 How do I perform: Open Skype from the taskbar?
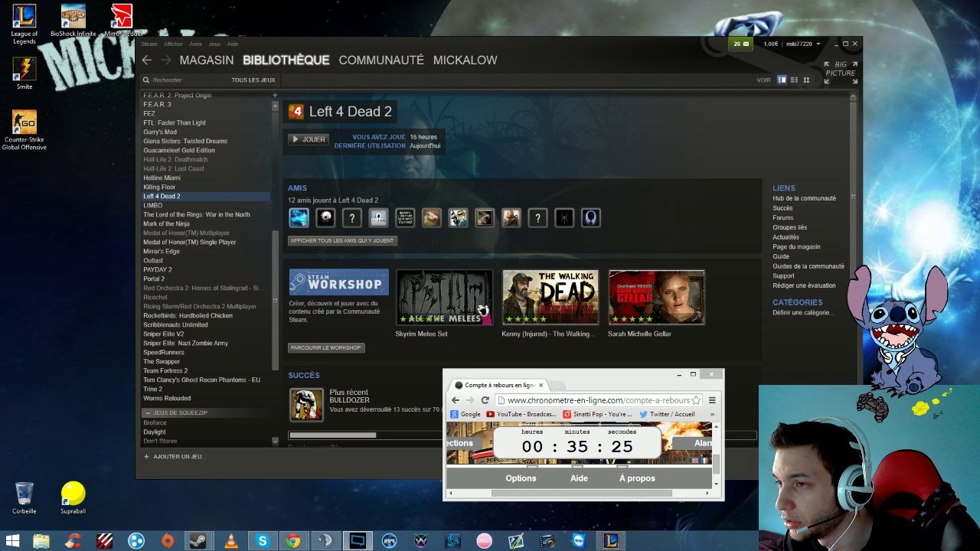pyautogui.click(x=263, y=541)
